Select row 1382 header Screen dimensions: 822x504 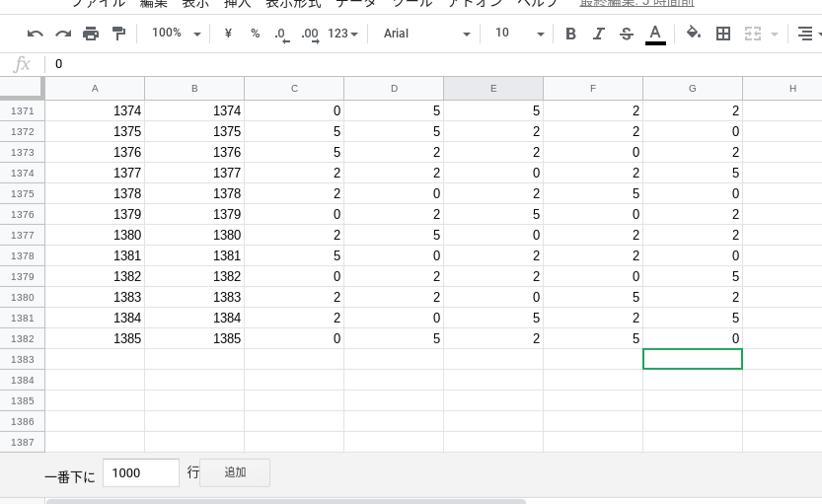tap(23, 339)
